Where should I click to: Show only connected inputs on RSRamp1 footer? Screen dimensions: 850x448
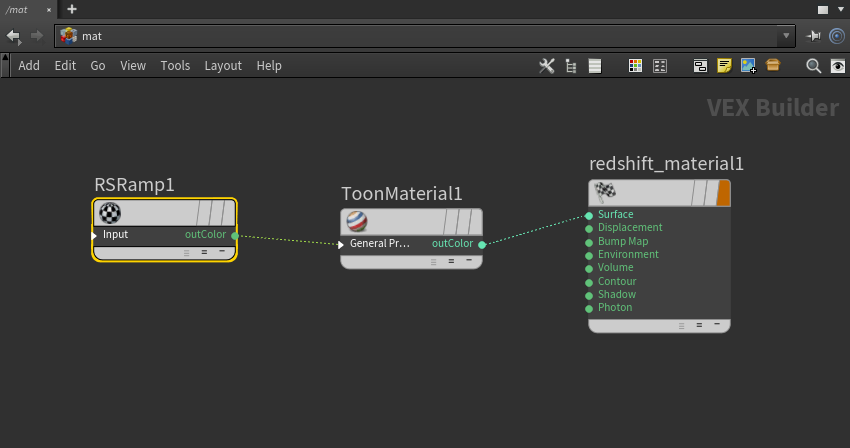[x=204, y=252]
